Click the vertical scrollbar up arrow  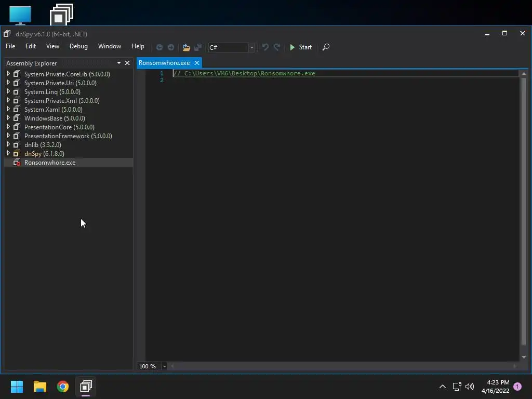(524, 73)
